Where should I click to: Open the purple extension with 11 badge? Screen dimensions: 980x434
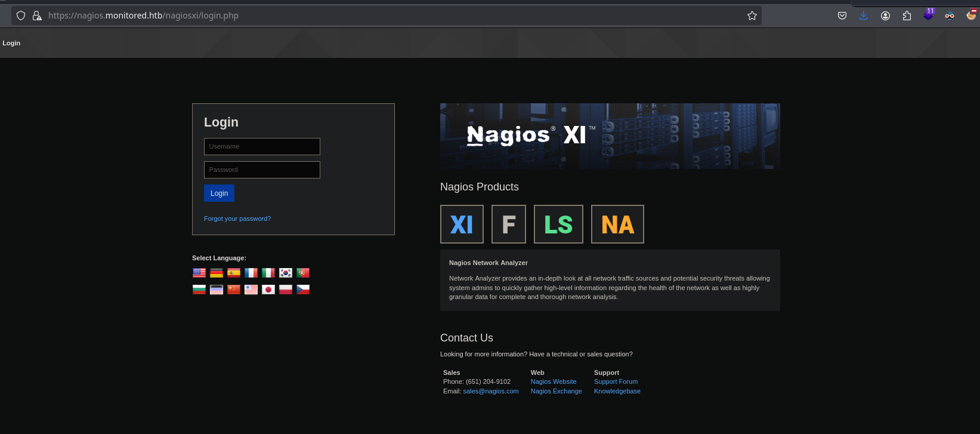928,15
